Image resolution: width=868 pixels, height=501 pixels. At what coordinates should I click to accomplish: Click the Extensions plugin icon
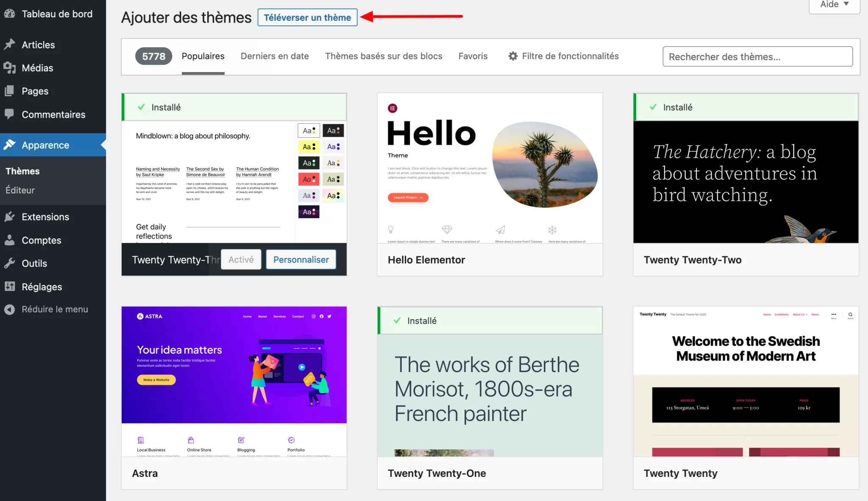click(x=9, y=217)
